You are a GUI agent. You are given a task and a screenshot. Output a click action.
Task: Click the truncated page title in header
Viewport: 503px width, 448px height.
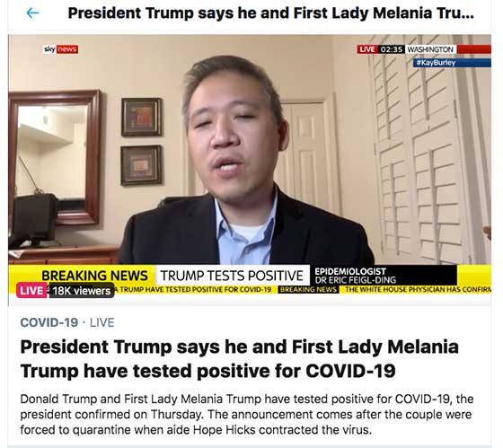pos(270,13)
